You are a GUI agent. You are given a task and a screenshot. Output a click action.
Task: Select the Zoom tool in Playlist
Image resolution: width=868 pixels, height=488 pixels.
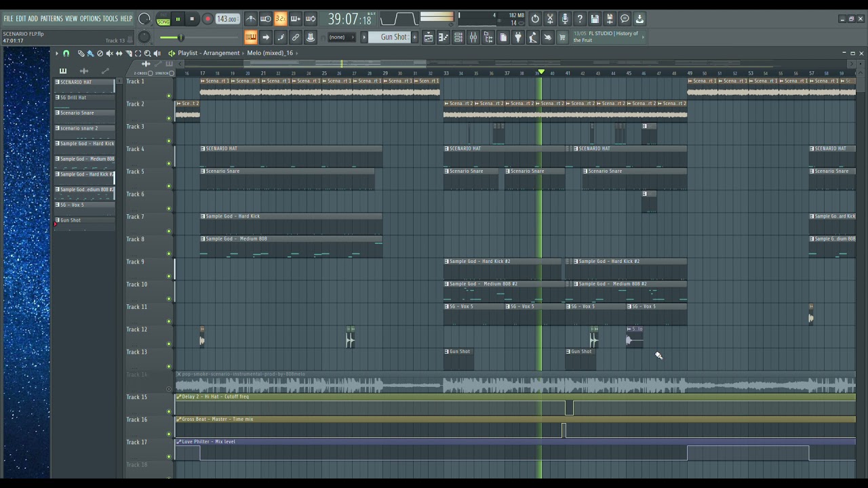coord(147,53)
